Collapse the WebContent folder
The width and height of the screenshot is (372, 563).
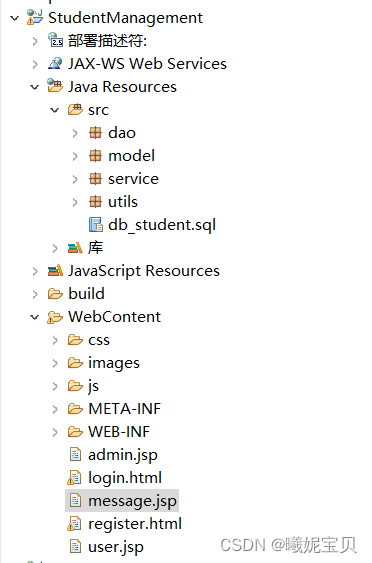point(34,317)
